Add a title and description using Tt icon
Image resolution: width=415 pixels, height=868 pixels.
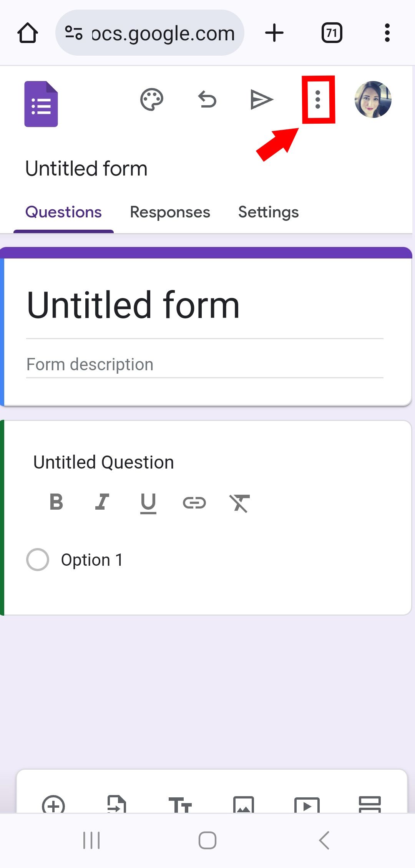(x=181, y=805)
